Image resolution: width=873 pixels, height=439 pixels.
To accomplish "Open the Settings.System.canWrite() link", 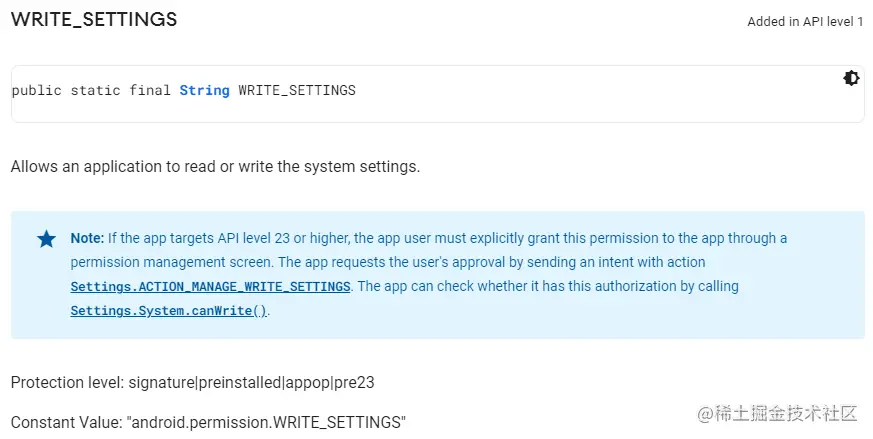I will pyautogui.click(x=169, y=310).
